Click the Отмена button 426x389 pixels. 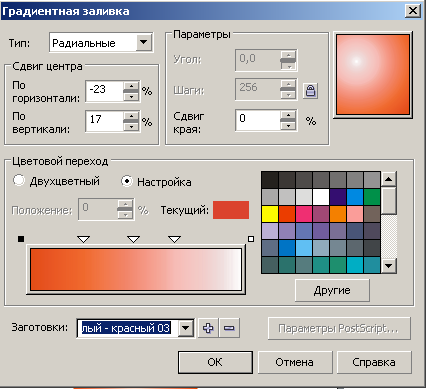coord(295,362)
